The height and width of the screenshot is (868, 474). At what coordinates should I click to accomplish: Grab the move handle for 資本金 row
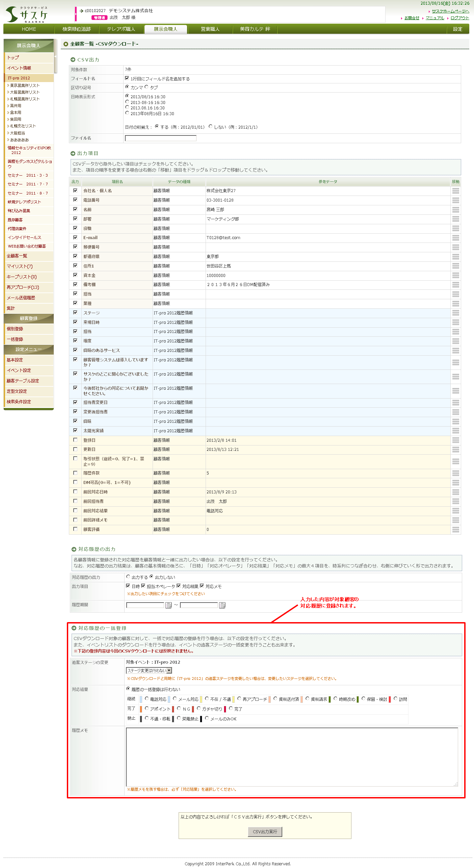coord(455,276)
